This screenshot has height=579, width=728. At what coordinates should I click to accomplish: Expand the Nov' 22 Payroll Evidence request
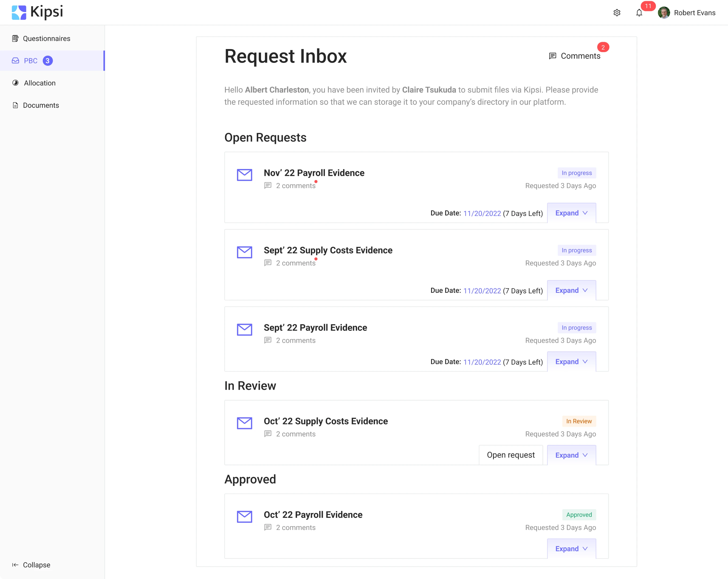[x=571, y=213]
